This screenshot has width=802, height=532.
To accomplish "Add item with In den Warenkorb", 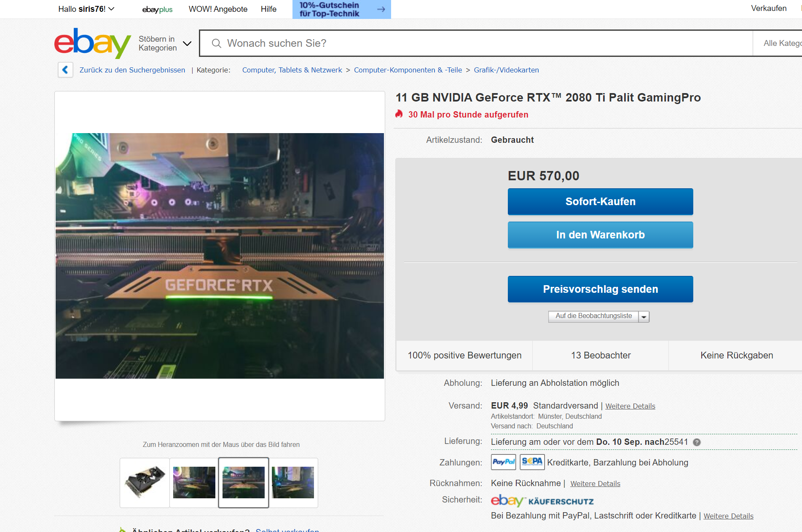I will (x=600, y=235).
